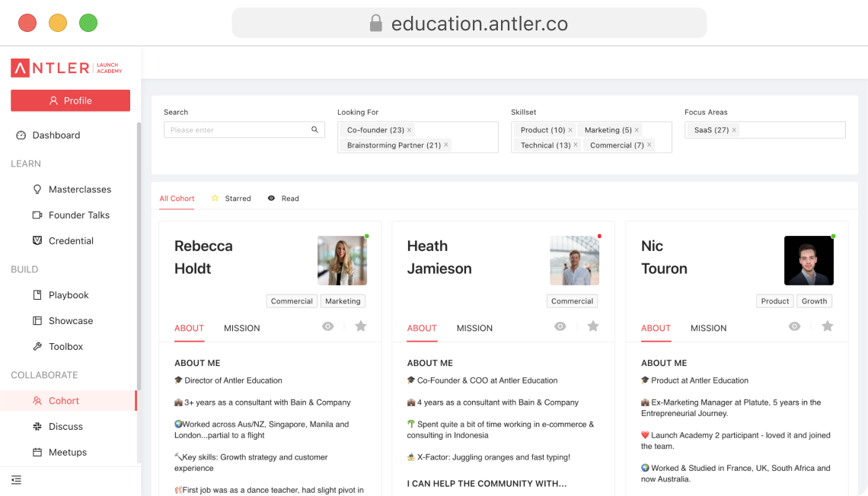Click Nic Touron's Growth tag
The image size is (868, 496).
click(x=814, y=300)
